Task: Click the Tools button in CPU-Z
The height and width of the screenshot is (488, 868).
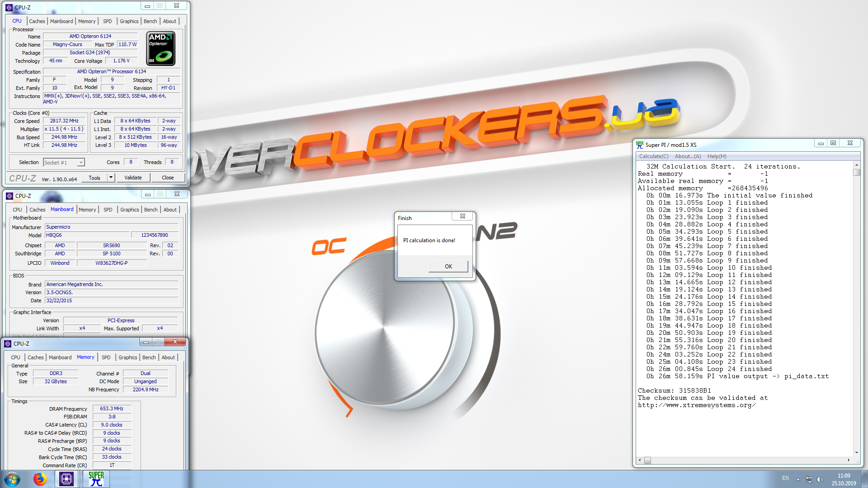Action: 94,178
